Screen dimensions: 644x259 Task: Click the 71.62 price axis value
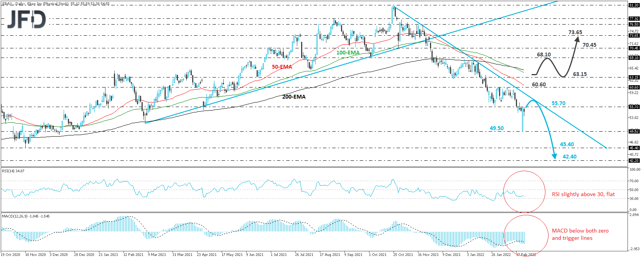pyautogui.click(x=634, y=43)
